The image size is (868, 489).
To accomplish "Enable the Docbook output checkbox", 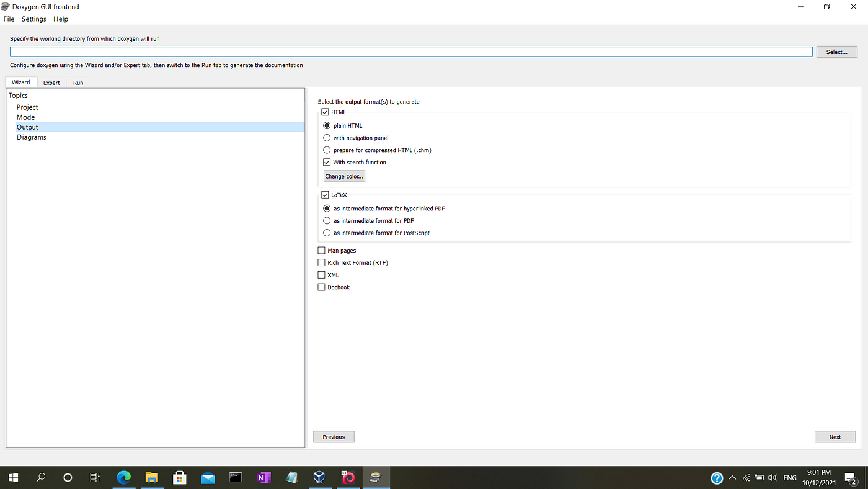I will [321, 287].
